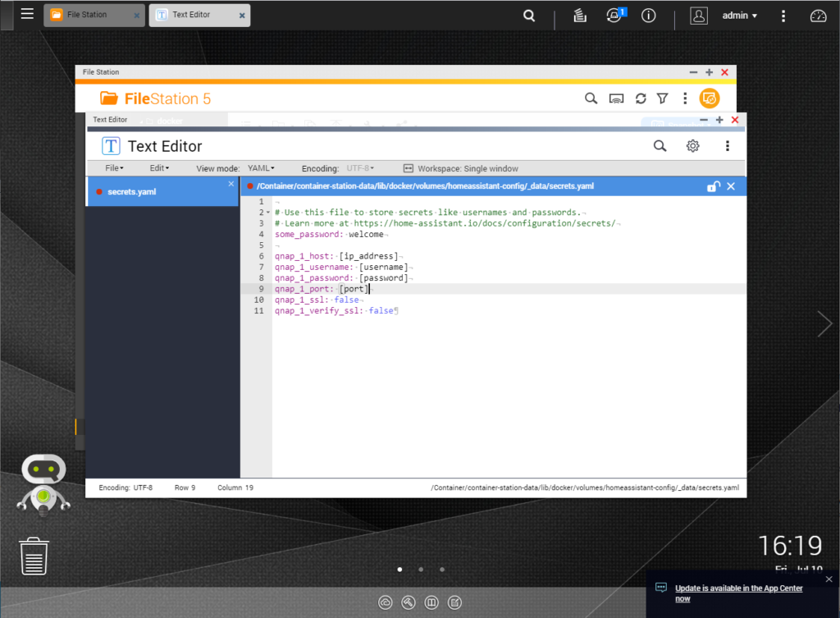Click the search icon in File Station
Viewport: 840px width, 618px height.
click(x=591, y=98)
